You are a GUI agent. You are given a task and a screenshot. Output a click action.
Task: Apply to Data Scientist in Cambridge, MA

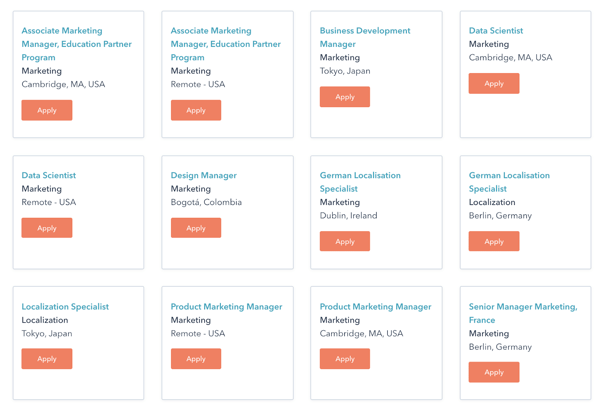click(494, 83)
